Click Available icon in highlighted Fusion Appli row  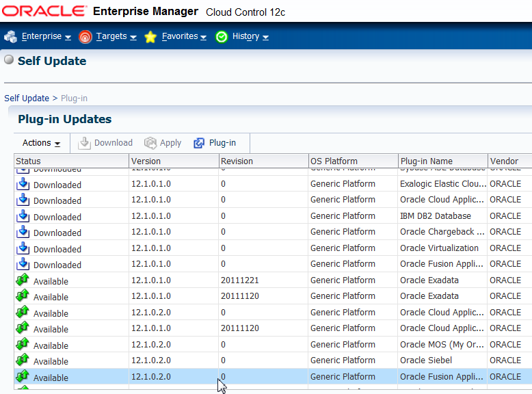coord(23,376)
